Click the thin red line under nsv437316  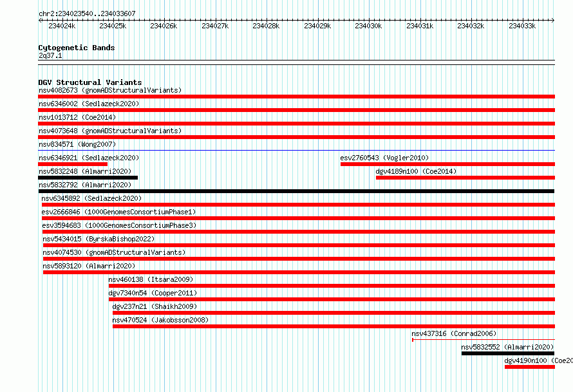point(484,340)
